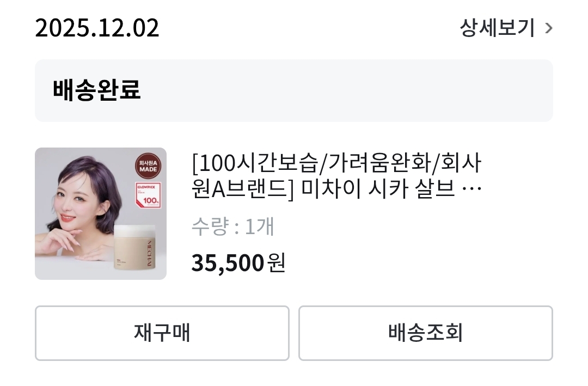Screen dimensions: 588x386
Task: Click the 배송완료 delivery status banner
Action: tap(293, 90)
